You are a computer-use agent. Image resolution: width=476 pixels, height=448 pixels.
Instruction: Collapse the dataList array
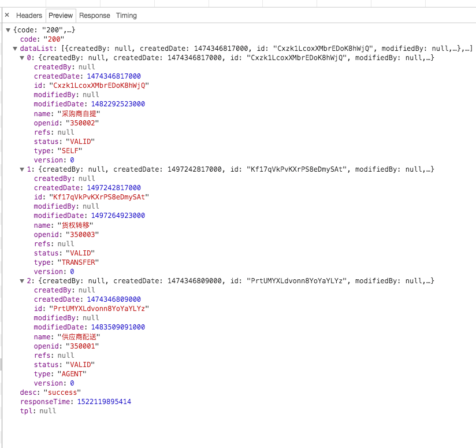15,49
